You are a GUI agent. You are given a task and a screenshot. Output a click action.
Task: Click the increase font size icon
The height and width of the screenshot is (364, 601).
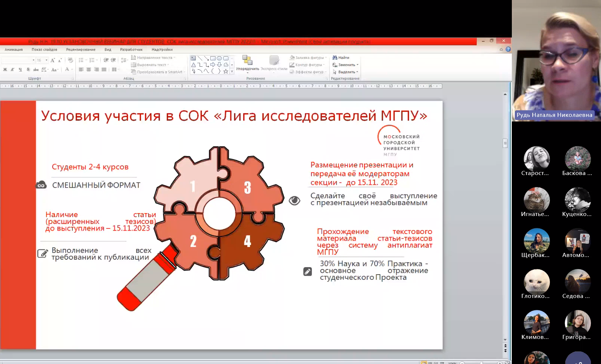click(x=53, y=60)
